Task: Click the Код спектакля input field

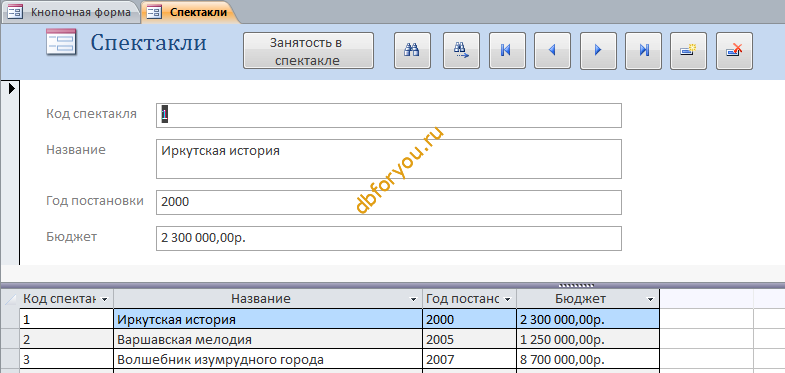Action: [x=389, y=116]
